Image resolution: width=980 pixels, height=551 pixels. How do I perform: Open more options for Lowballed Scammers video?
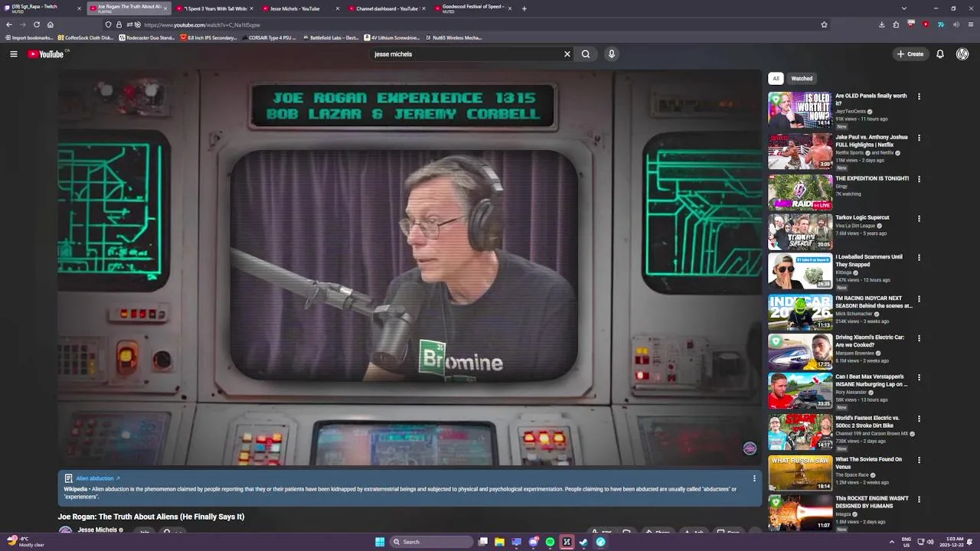click(919, 258)
